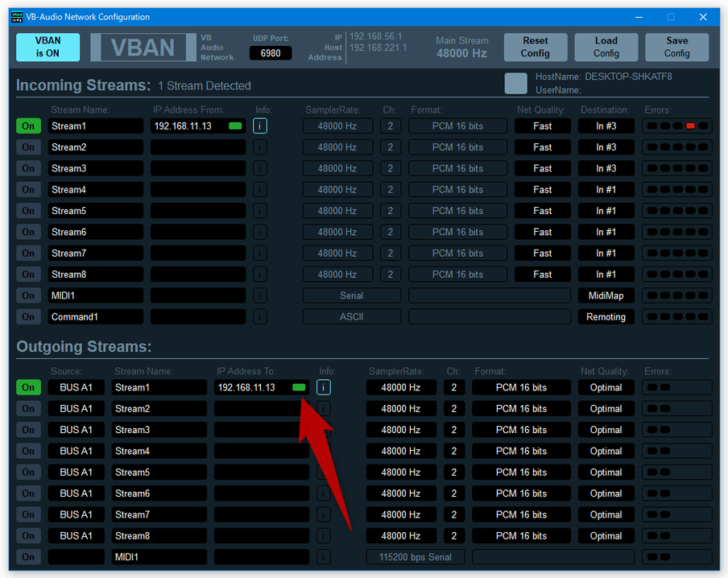This screenshot has width=728, height=578.
Task: Open channel count selector for outgoing Stream5
Action: point(454,473)
